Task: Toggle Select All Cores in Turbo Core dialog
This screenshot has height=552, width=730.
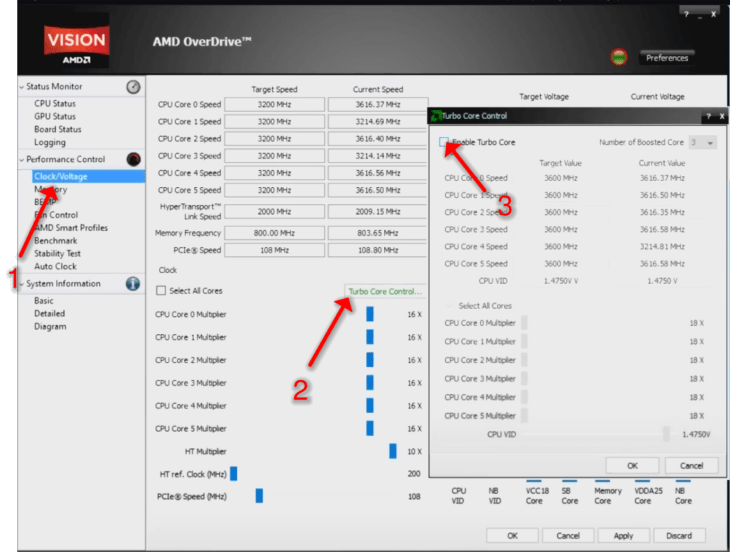Action: [x=449, y=305]
